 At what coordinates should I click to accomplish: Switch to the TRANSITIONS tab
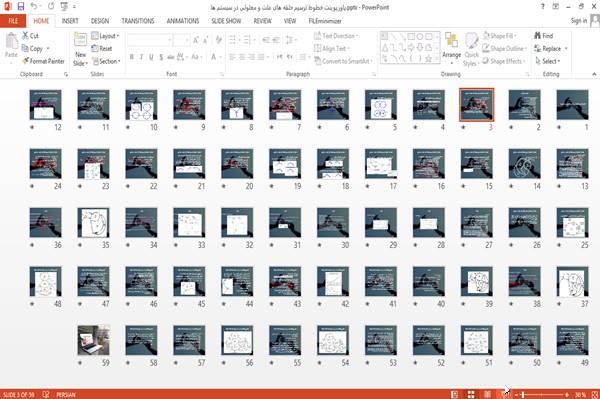pyautogui.click(x=138, y=21)
